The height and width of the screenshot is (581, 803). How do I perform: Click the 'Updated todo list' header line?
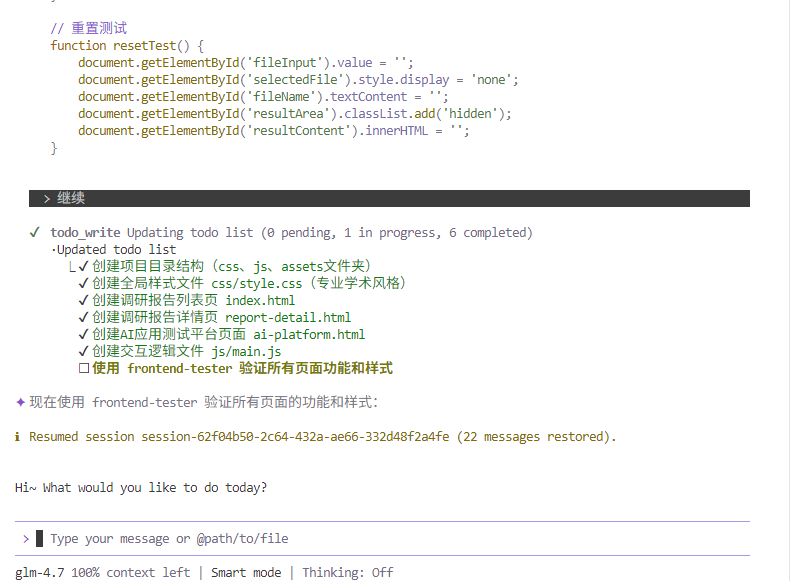(x=116, y=250)
